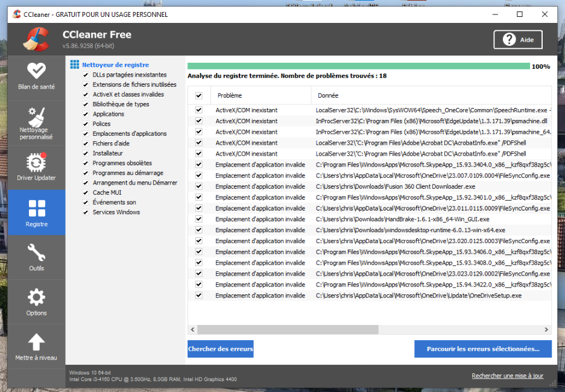Select OneDrive 23.007.0109.0004 FileSyncConfig entry

tap(433, 175)
